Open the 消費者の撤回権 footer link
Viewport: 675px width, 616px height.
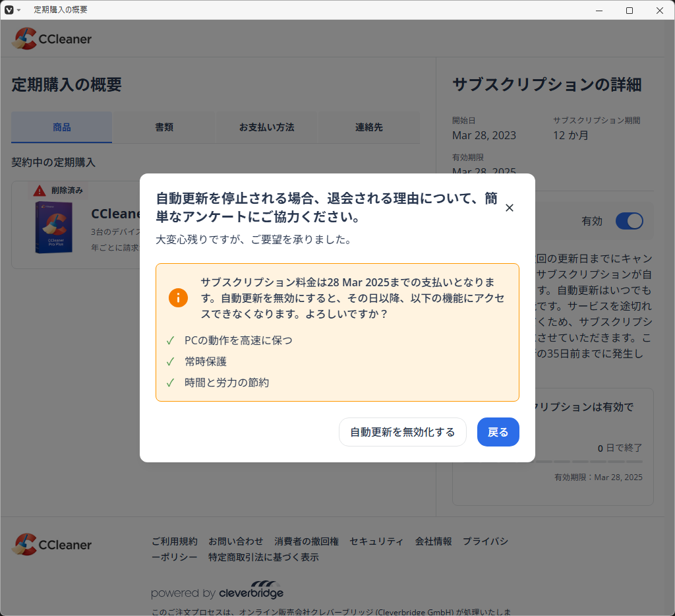(x=307, y=541)
